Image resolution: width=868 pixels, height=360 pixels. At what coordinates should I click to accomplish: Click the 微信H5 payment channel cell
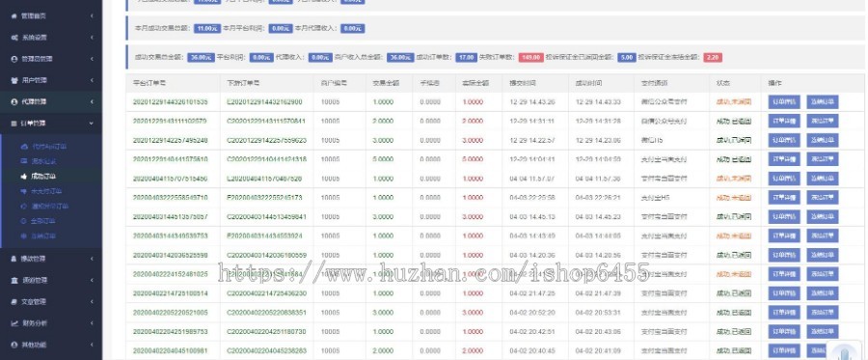click(x=652, y=140)
